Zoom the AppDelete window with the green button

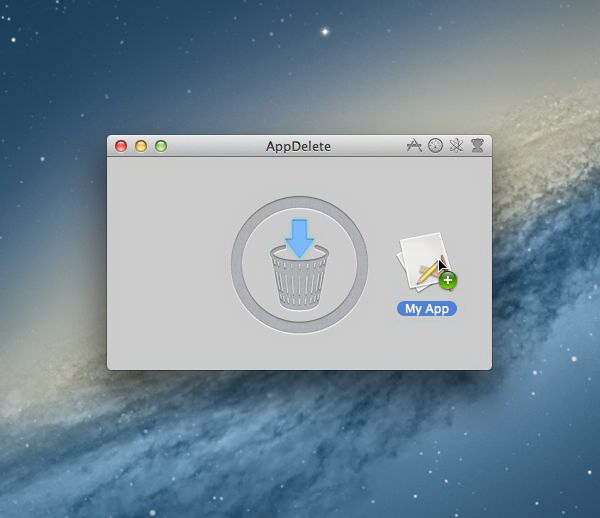pos(161,146)
